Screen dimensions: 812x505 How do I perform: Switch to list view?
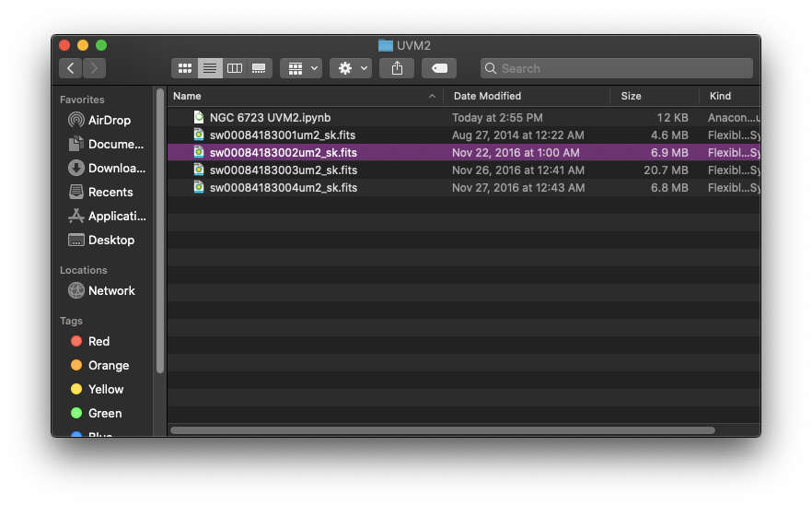[x=210, y=68]
